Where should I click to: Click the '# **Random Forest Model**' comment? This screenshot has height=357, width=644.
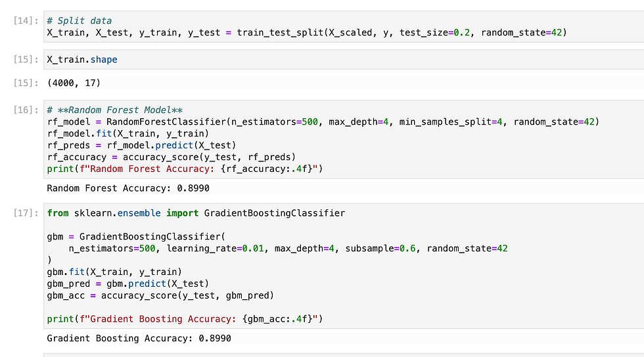[x=114, y=110]
